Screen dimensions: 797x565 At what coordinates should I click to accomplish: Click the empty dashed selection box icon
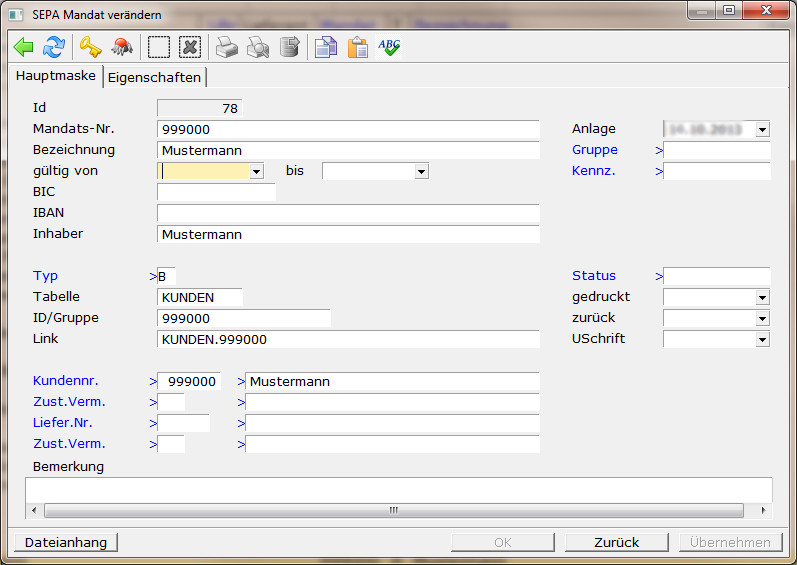click(x=158, y=47)
